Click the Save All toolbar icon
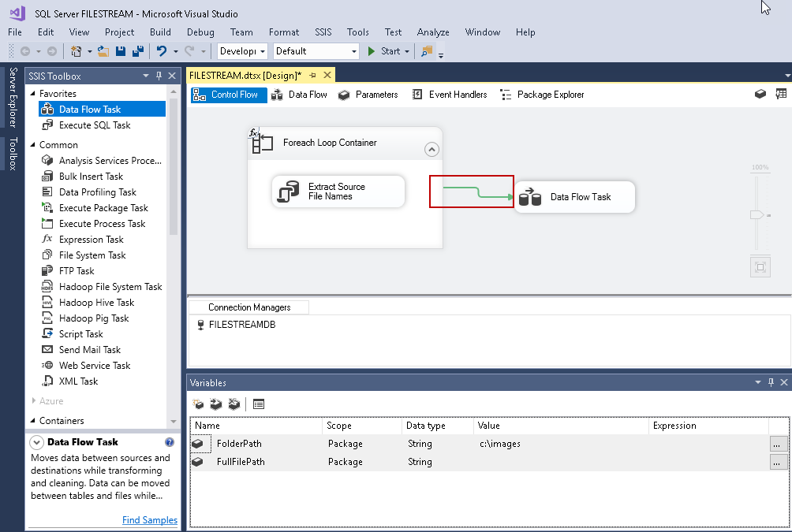This screenshot has width=792, height=532. click(x=137, y=51)
